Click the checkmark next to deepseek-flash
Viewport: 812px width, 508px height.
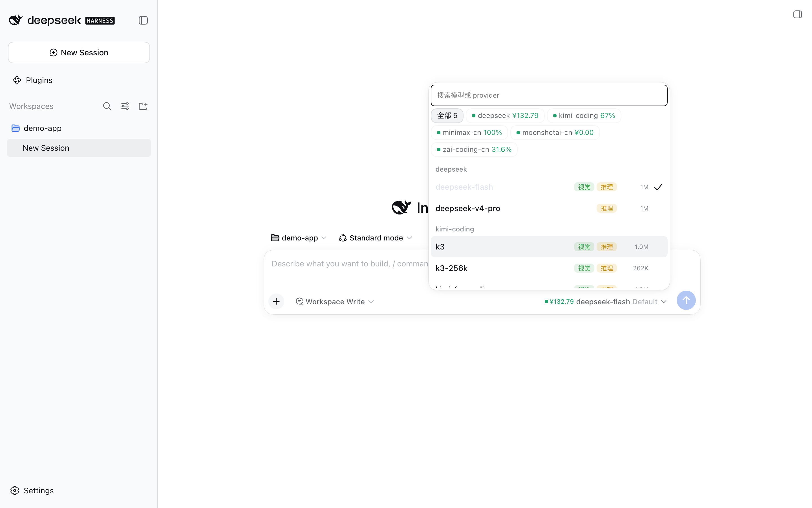[658, 187]
